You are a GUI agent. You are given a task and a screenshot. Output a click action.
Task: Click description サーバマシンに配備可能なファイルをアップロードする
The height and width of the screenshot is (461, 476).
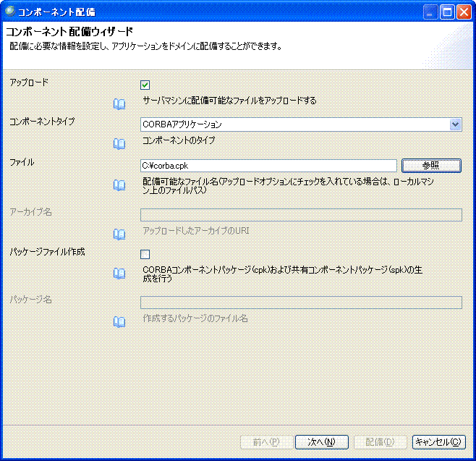tap(229, 101)
